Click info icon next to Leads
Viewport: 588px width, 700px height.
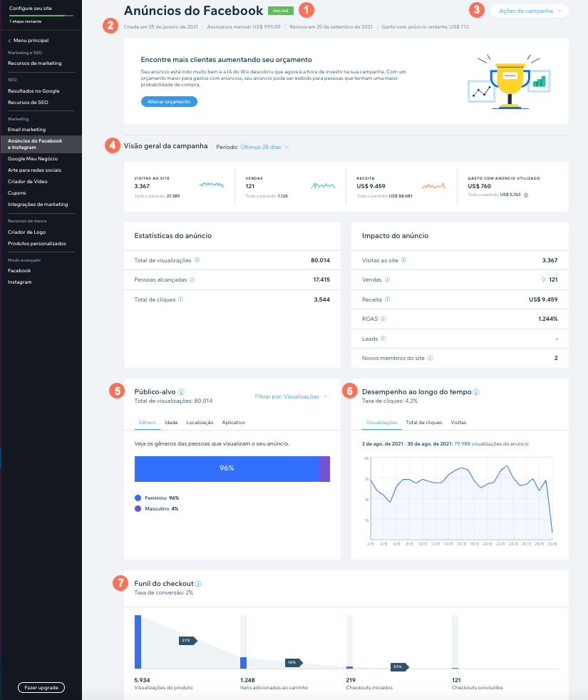coord(383,339)
